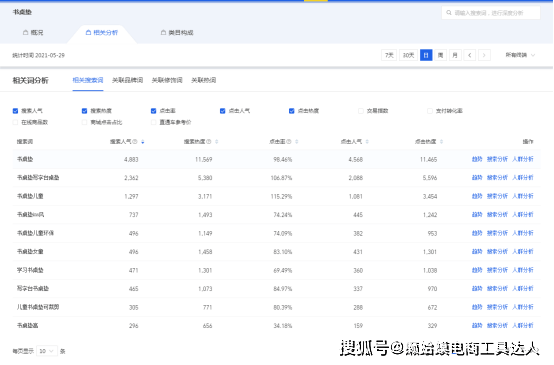Uncheck the 点击热度 checkbox
The width and height of the screenshot is (554, 365).
tap(291, 111)
